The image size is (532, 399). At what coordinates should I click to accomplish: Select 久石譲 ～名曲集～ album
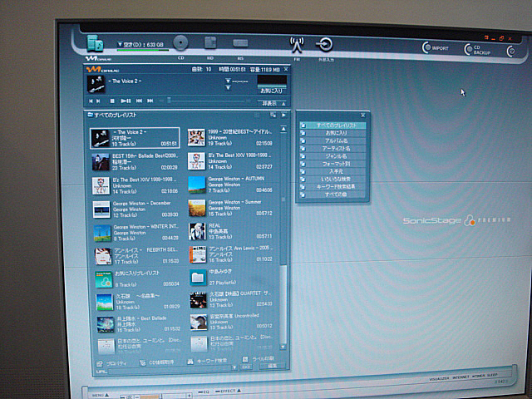pos(138,302)
